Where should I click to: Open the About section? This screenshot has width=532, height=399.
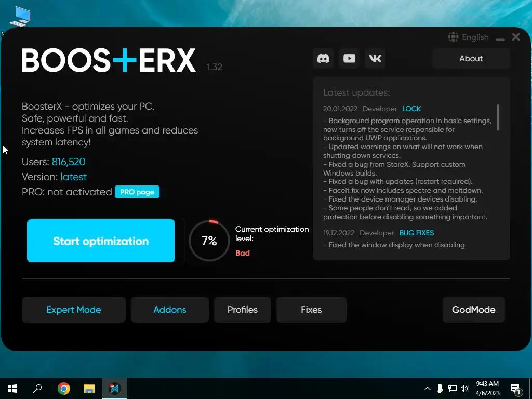pyautogui.click(x=471, y=58)
